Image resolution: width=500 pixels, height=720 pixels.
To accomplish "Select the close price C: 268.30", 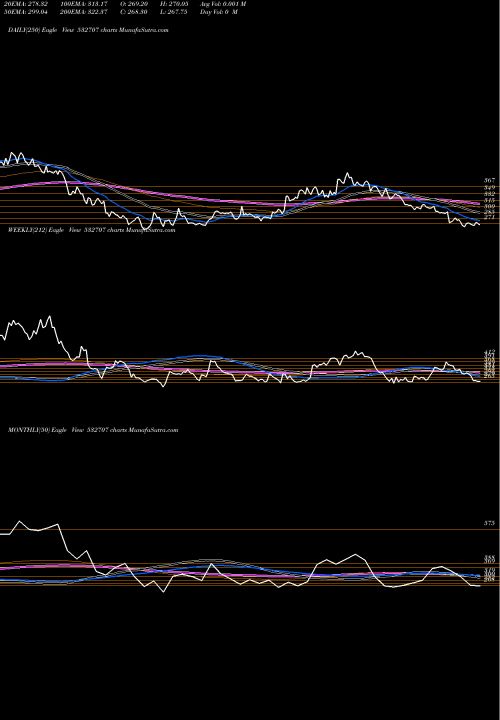I will tap(134, 12).
